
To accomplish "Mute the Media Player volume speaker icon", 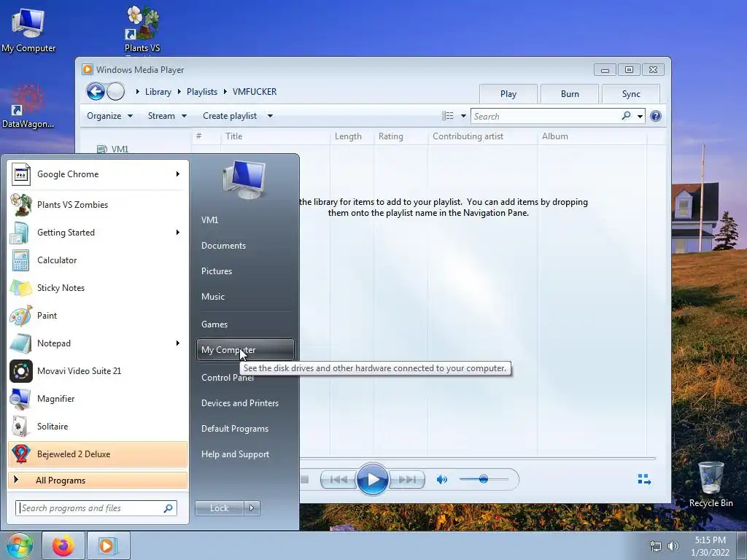I will coord(441,480).
